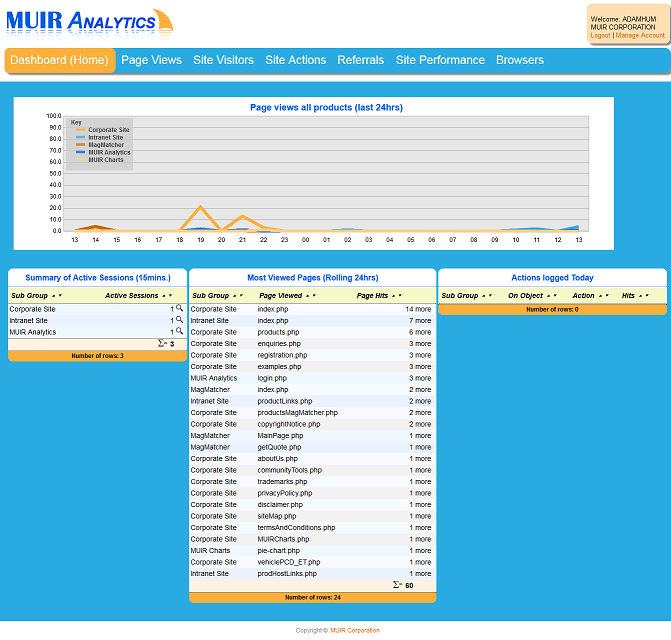The width and height of the screenshot is (671, 640).
Task: Sort Active Sessions column ascending arrow
Action: click(163, 296)
